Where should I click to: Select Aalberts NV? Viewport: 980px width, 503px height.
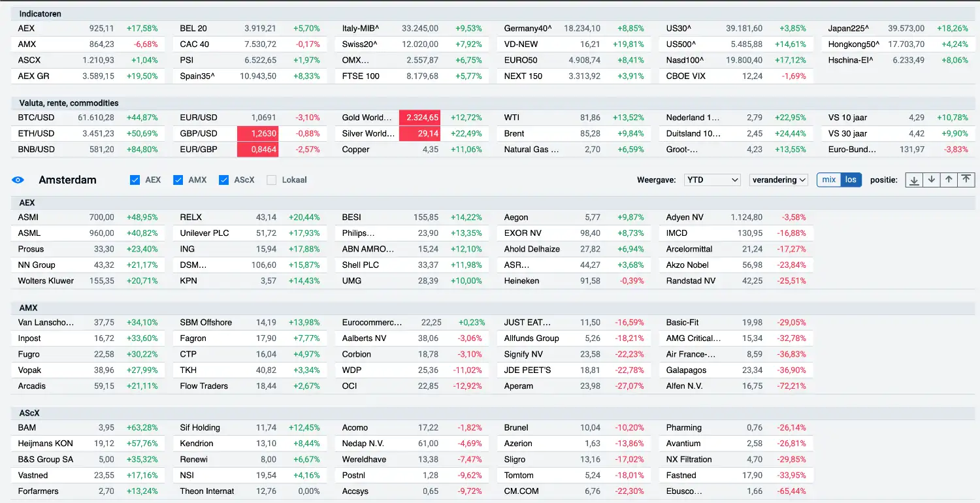[364, 338]
